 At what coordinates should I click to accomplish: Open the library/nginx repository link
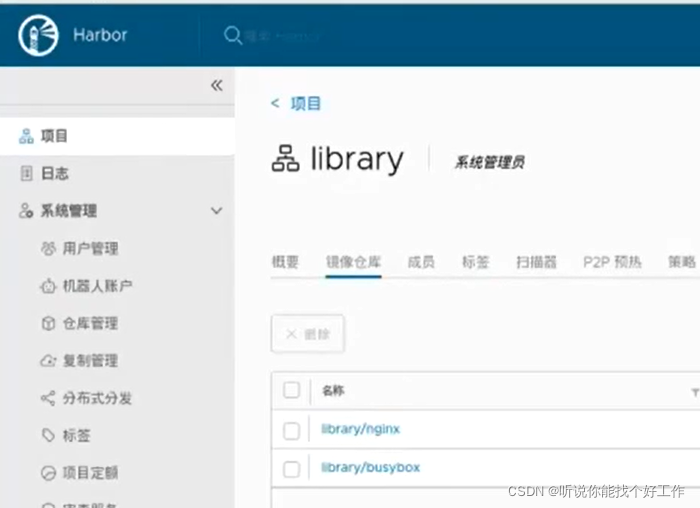coord(361,429)
